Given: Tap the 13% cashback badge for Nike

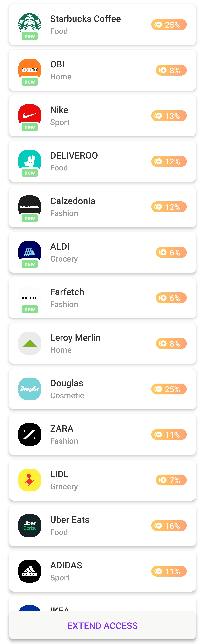Looking at the screenshot, I should [169, 116].
